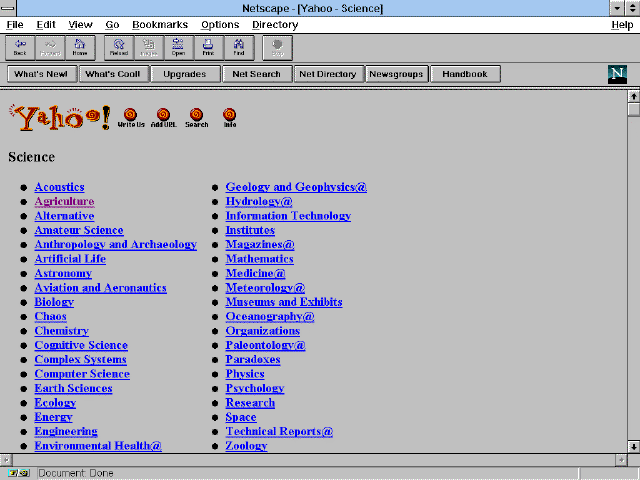
Task: Follow the Amateur Science link
Action: [x=79, y=230]
